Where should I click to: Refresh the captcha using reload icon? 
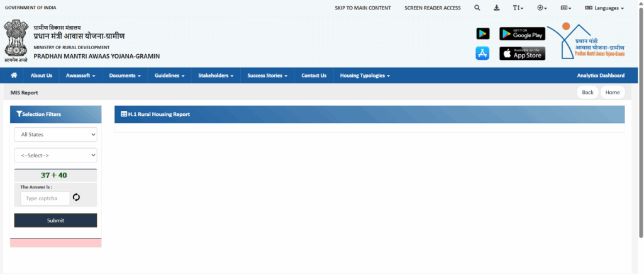77,198
